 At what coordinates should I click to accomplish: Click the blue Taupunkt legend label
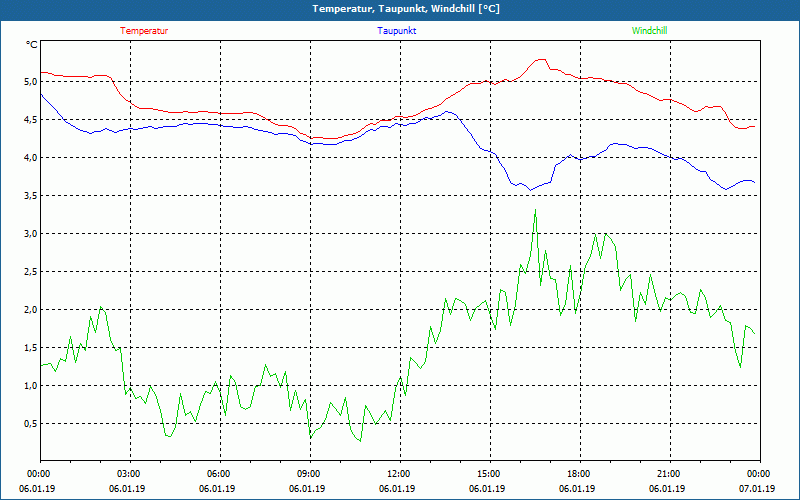click(396, 31)
